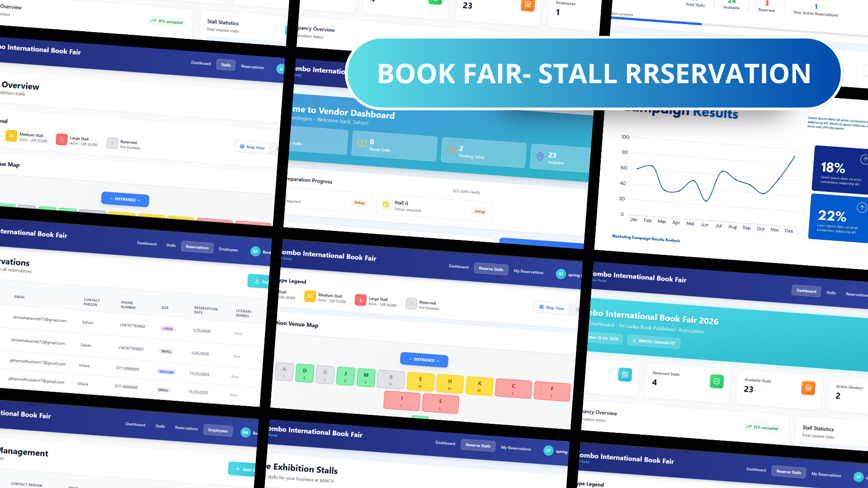Click the ENTRANCE button on the venue map

424,360
